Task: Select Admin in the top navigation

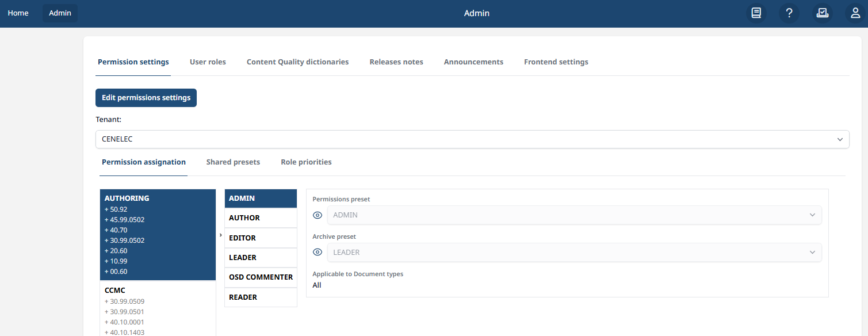Action: click(60, 13)
